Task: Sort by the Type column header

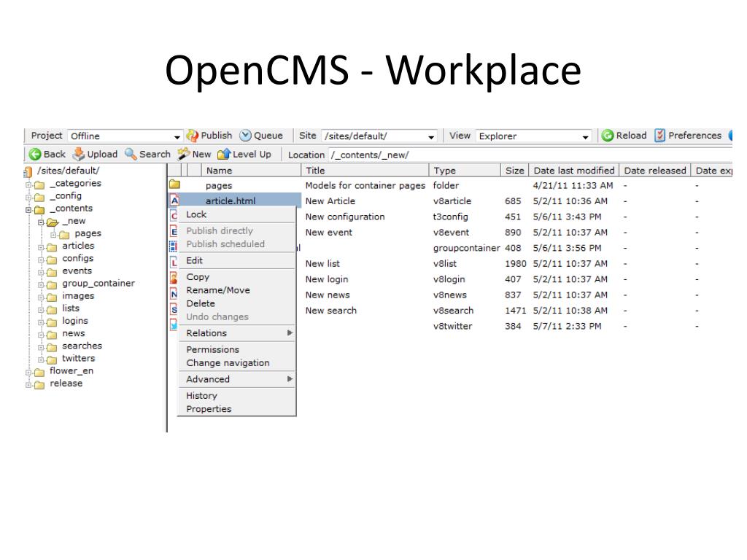Action: (x=465, y=171)
